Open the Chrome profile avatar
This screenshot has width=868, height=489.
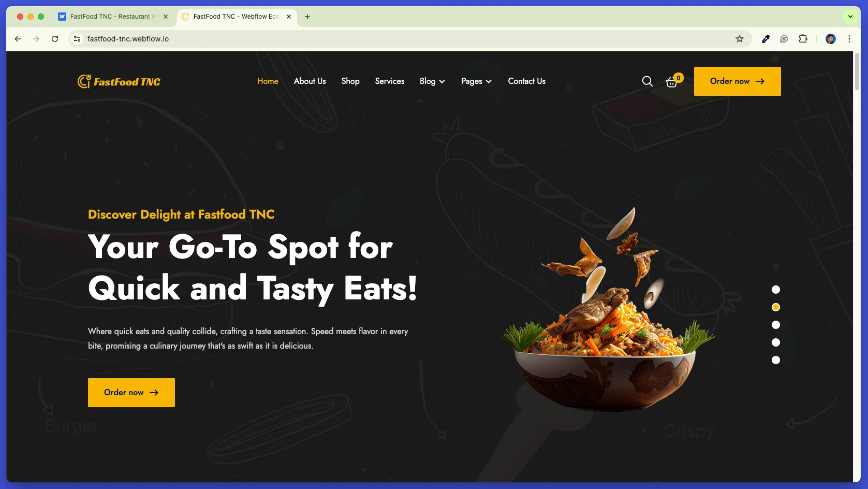pyautogui.click(x=831, y=39)
